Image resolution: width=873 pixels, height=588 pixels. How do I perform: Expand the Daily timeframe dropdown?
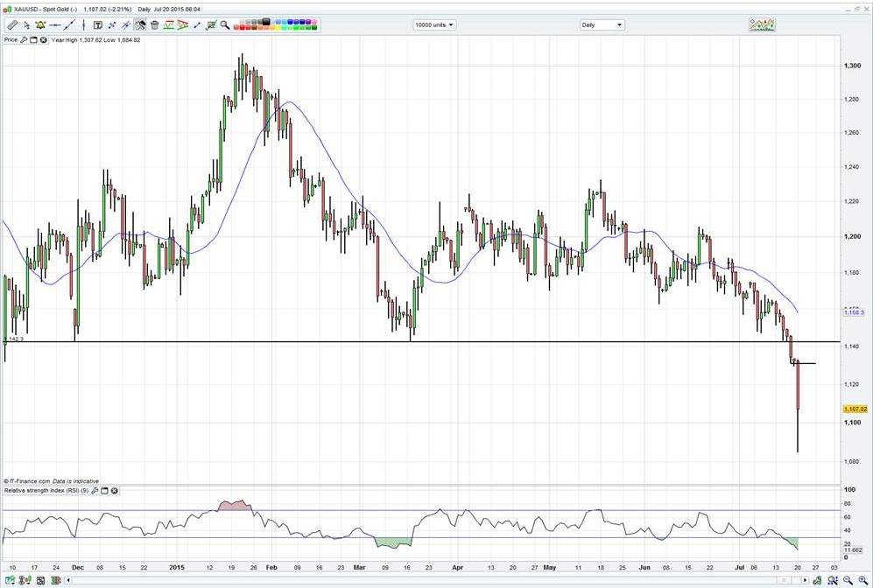coord(602,24)
